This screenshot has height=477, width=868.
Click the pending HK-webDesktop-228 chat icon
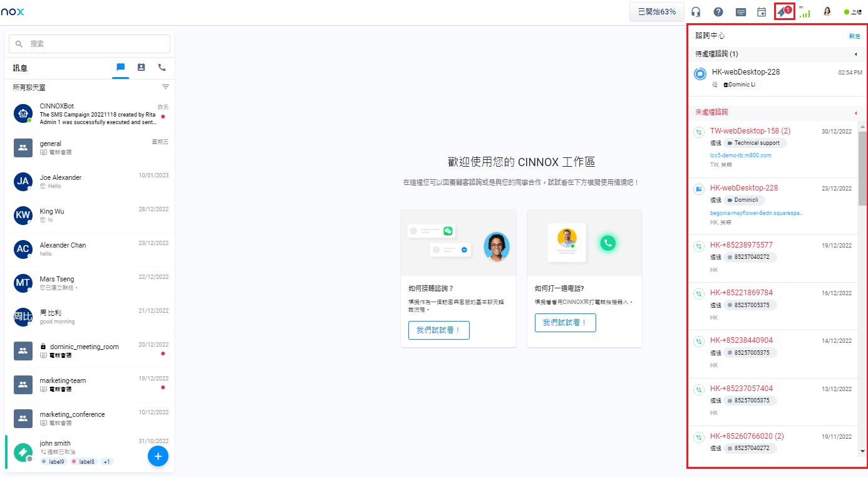click(700, 74)
